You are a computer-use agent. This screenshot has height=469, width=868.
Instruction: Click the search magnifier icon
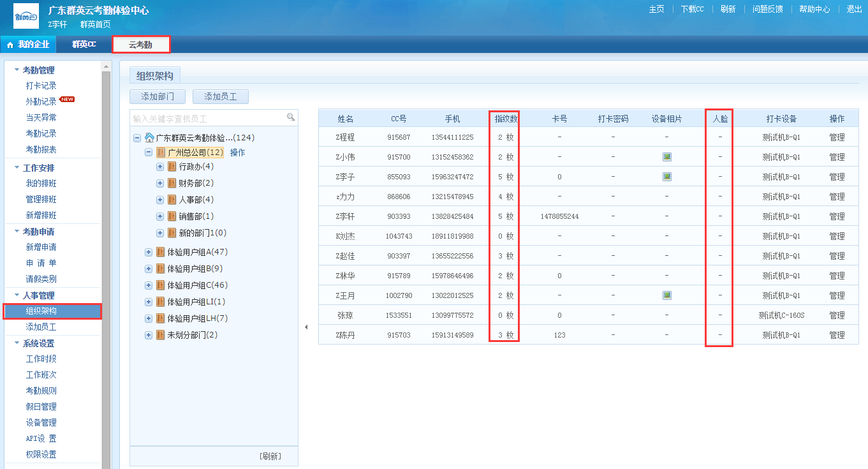click(x=291, y=117)
